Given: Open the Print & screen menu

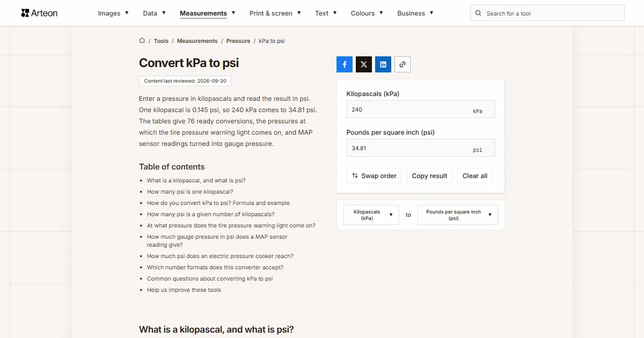Looking at the screenshot, I should [275, 13].
